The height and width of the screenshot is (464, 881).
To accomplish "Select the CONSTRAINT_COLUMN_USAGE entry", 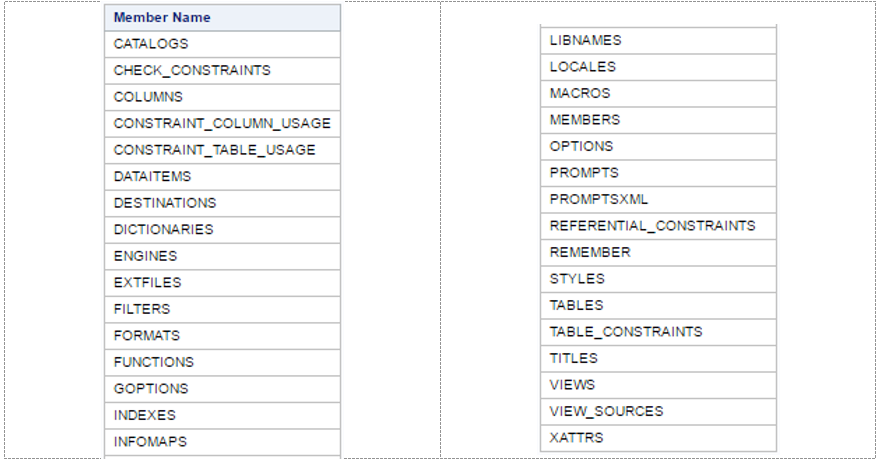I will point(222,123).
